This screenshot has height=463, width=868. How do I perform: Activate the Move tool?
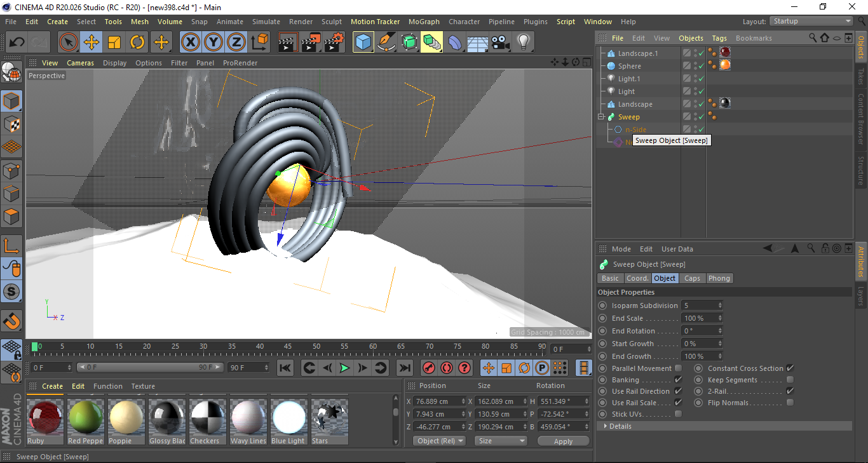(92, 43)
